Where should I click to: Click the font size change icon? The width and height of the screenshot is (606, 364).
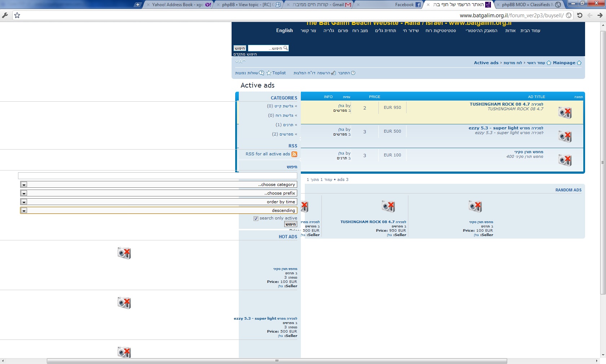click(240, 61)
